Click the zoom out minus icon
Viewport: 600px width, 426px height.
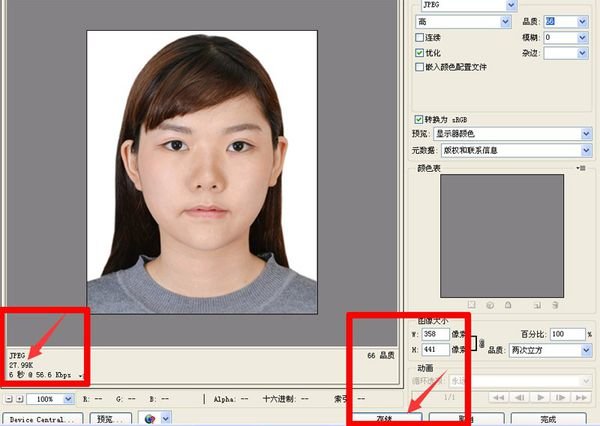9,399
